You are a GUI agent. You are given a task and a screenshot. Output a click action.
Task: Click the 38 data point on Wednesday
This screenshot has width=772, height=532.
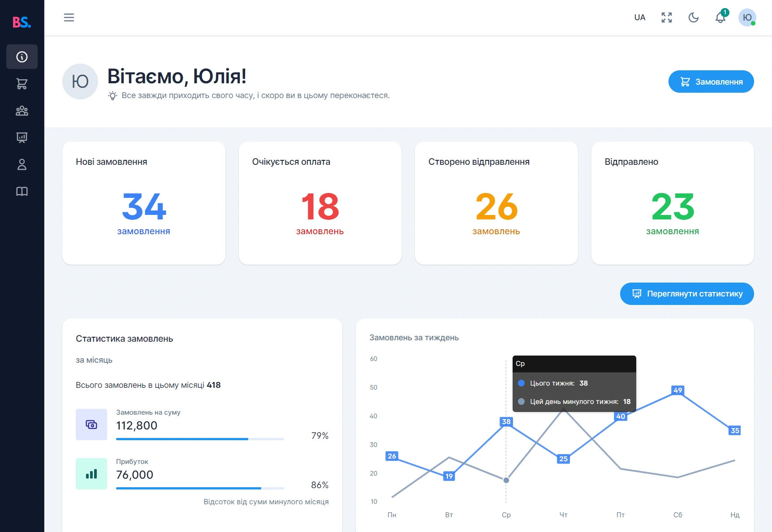click(506, 421)
